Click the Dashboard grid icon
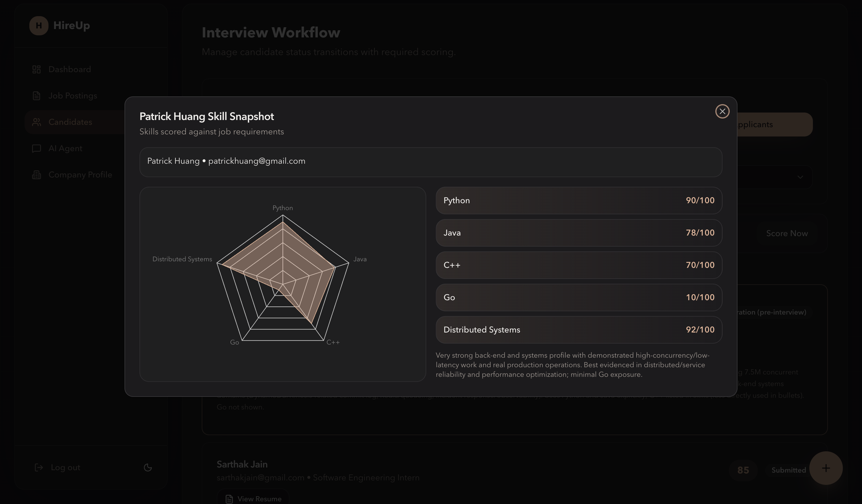862x504 pixels. pyautogui.click(x=36, y=69)
